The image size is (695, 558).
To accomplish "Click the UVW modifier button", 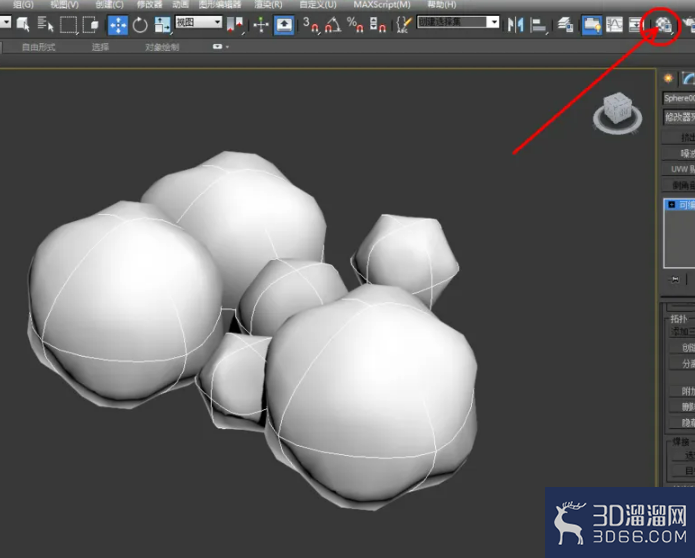I will point(679,169).
